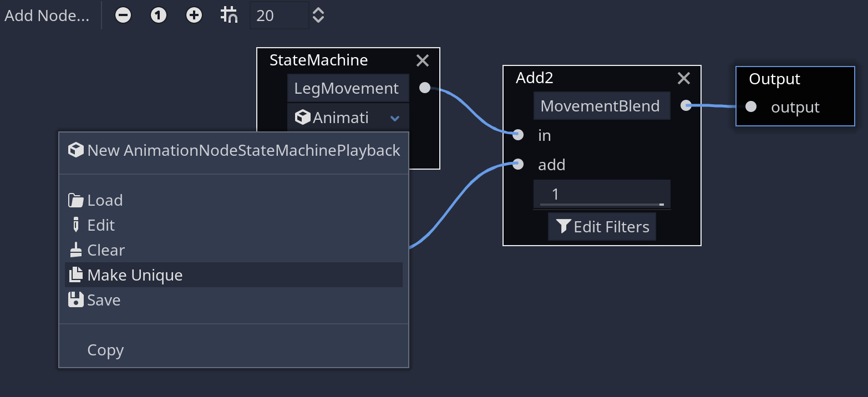Zoom out the blend tree graph
The height and width of the screenshot is (397, 868).
[123, 15]
